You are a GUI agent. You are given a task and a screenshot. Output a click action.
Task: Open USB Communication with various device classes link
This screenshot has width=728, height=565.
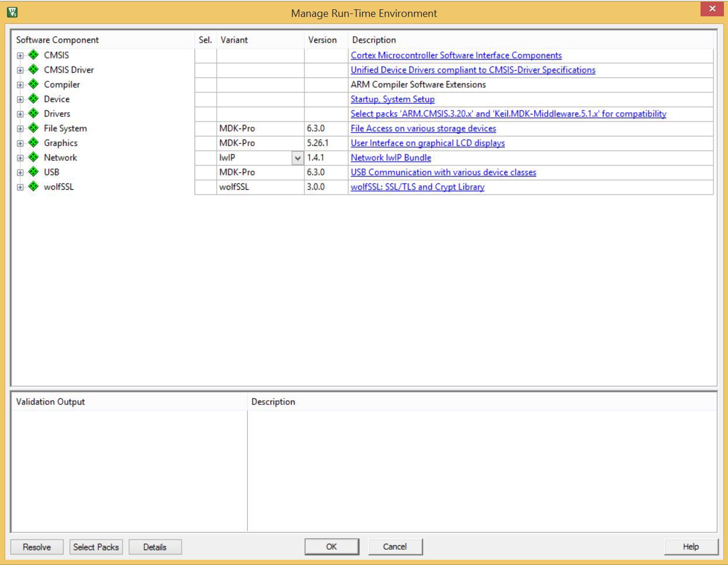(x=443, y=172)
